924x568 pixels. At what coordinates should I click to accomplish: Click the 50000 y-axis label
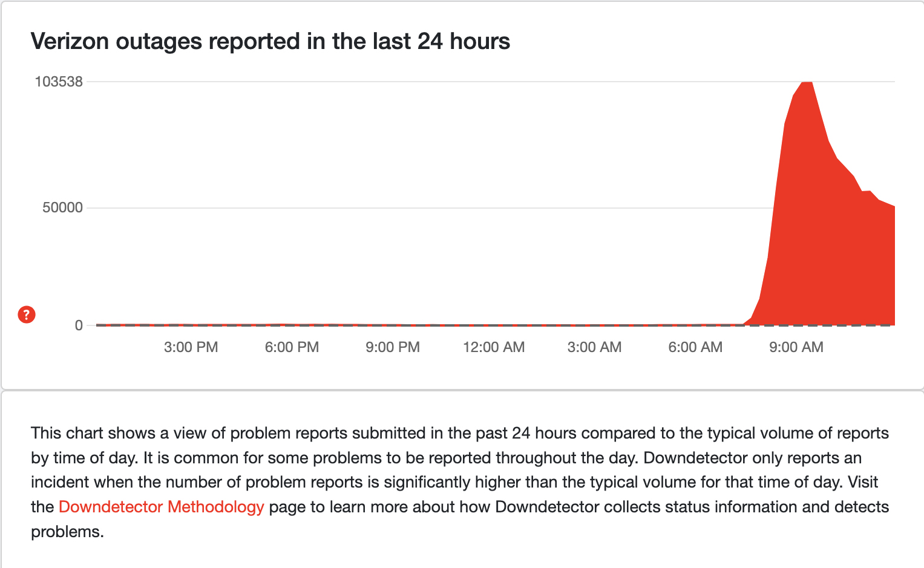pyautogui.click(x=62, y=207)
